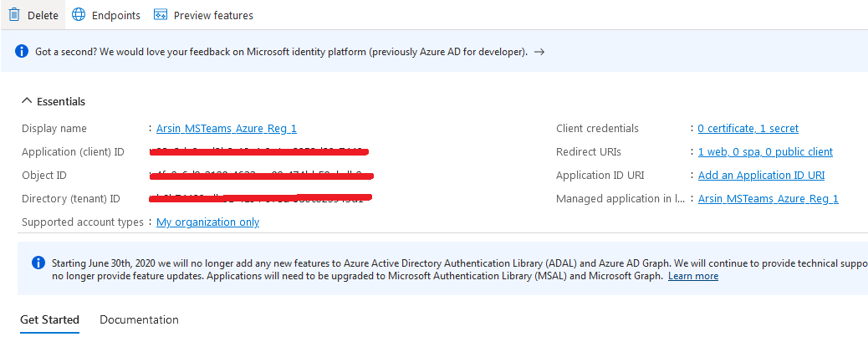Open Preview features from the toolbar
The width and height of the screenshot is (868, 347).
[214, 16]
